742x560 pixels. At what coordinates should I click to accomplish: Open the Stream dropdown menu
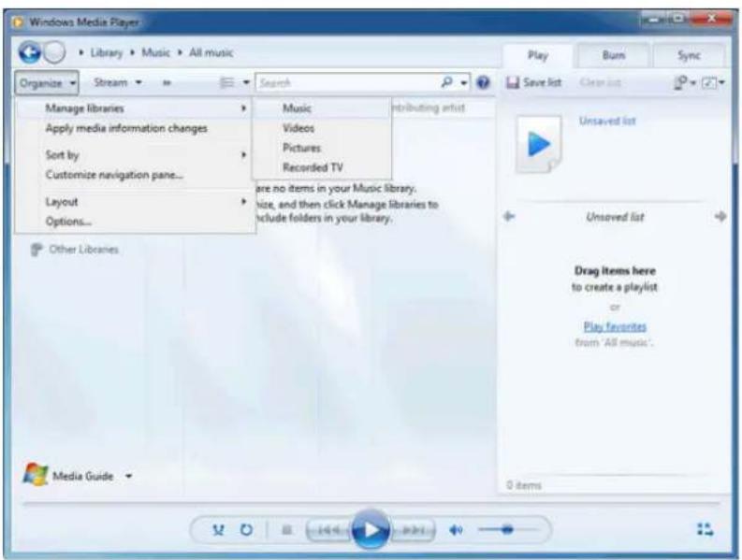pyautogui.click(x=117, y=83)
